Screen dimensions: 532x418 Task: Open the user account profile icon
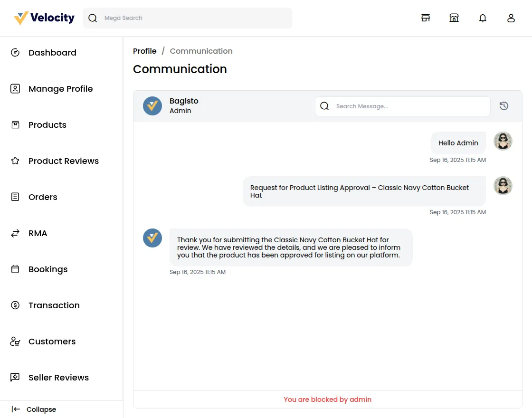point(511,18)
